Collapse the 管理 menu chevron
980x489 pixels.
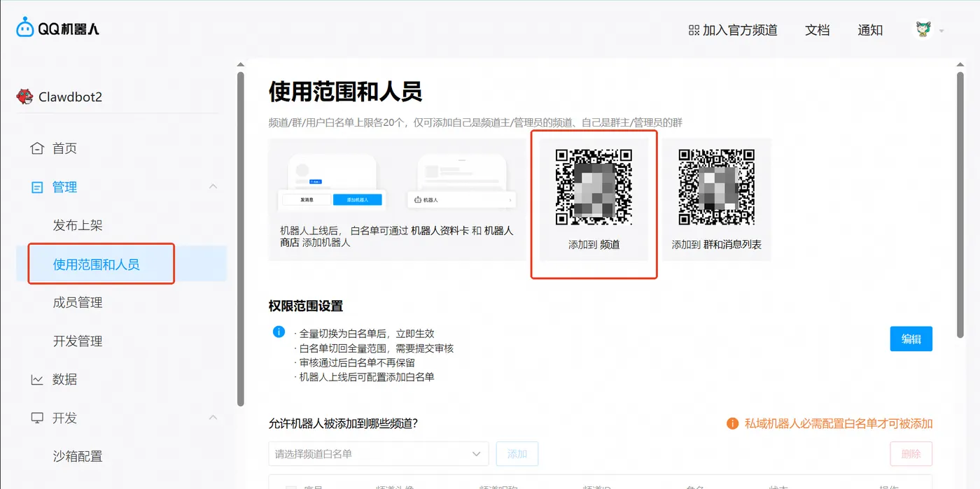213,187
